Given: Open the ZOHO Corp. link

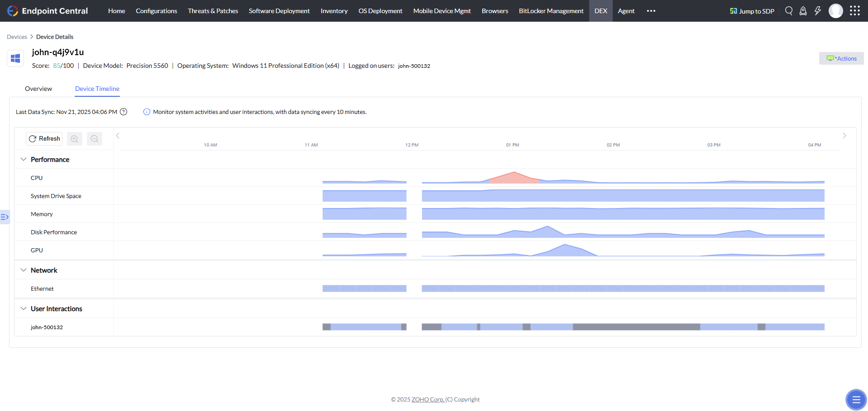Looking at the screenshot, I should pyautogui.click(x=428, y=399).
